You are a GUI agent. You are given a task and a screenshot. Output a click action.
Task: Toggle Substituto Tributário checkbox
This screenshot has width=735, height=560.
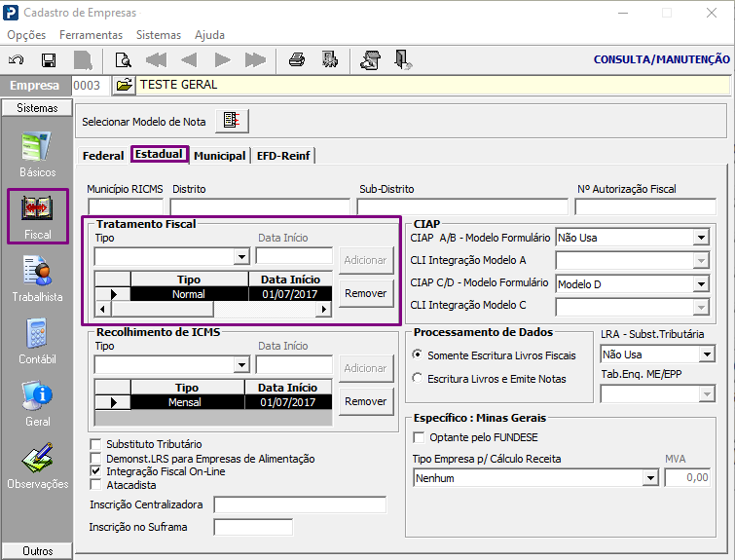[95, 444]
